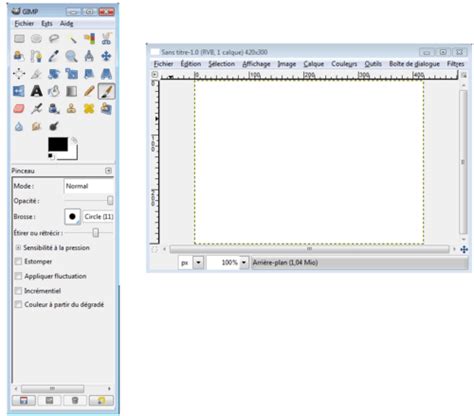474x416 pixels.
Task: Select the Alignment tool
Action: 19,73
